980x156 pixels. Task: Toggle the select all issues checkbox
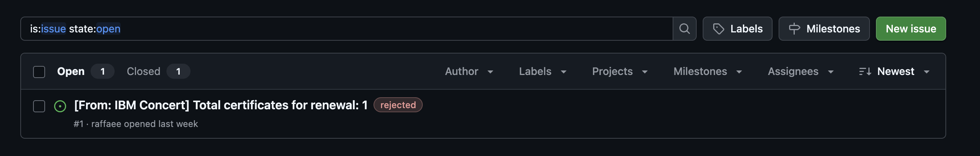pyautogui.click(x=39, y=72)
